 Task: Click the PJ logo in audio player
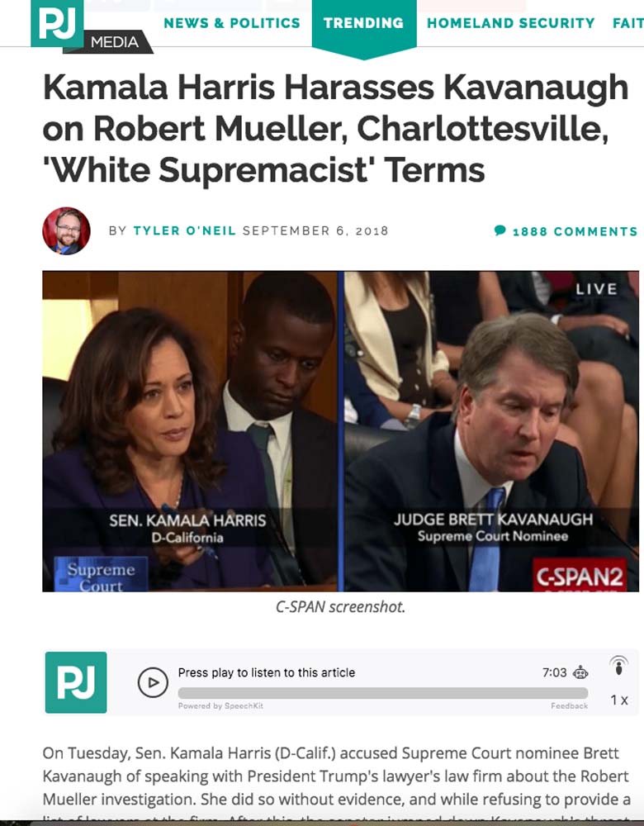[76, 683]
